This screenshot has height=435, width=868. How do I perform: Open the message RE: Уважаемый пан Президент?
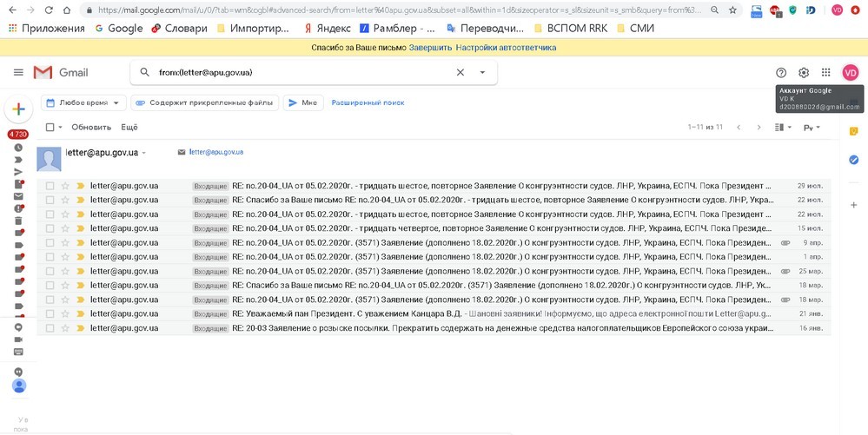click(x=434, y=313)
